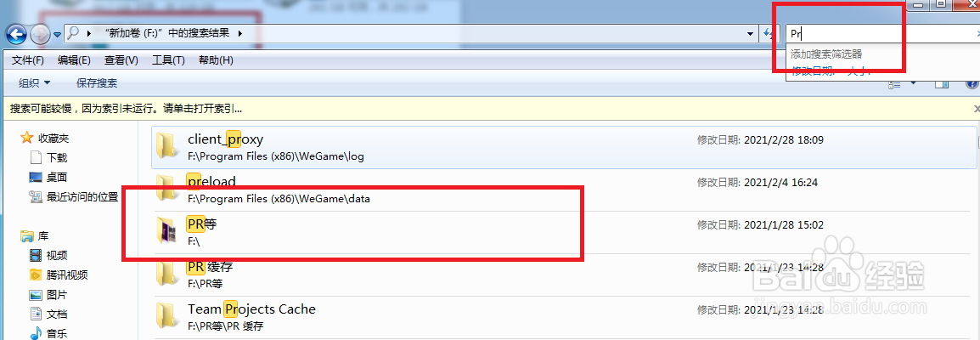Open the 工具(T) menu

pos(168,60)
